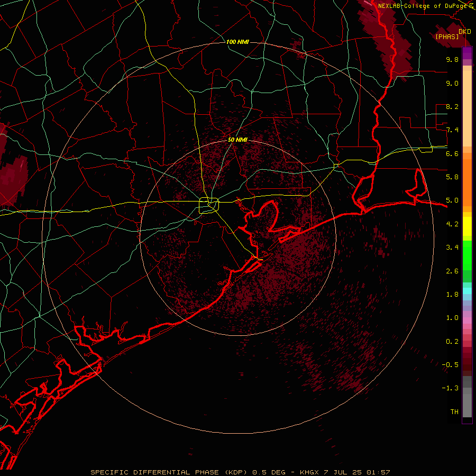
Task: Click the 7.4 scale value
Action: (452, 130)
